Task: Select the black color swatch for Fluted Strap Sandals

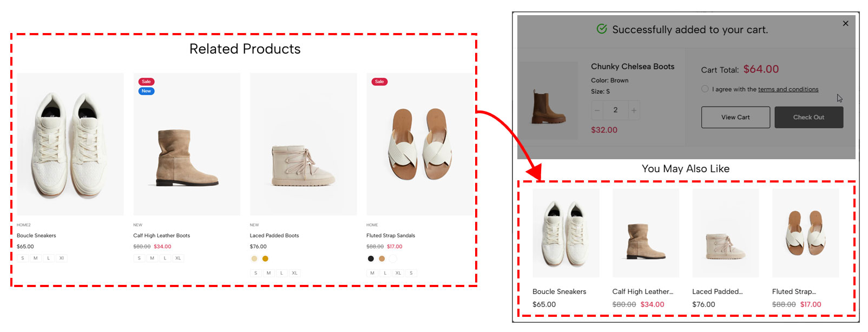Action: [370, 258]
